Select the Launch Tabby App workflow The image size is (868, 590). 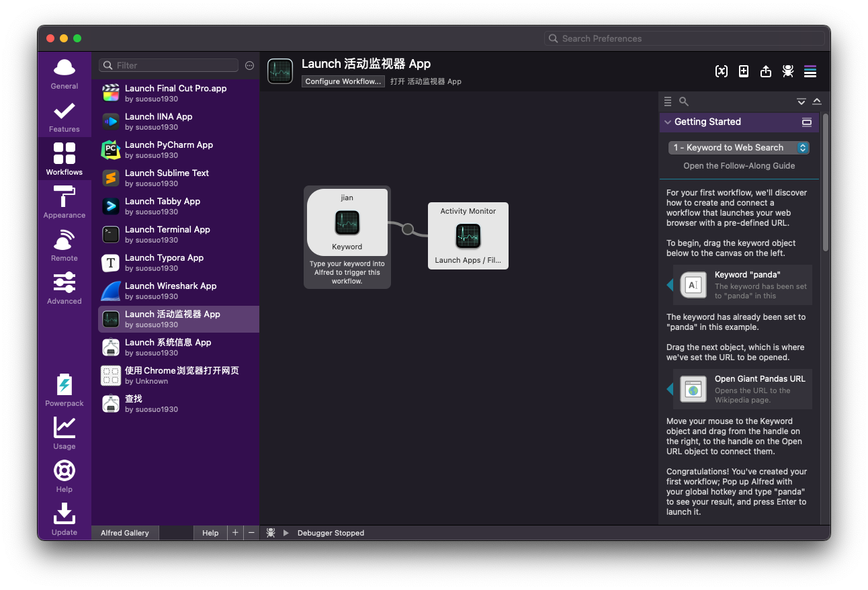tap(179, 206)
